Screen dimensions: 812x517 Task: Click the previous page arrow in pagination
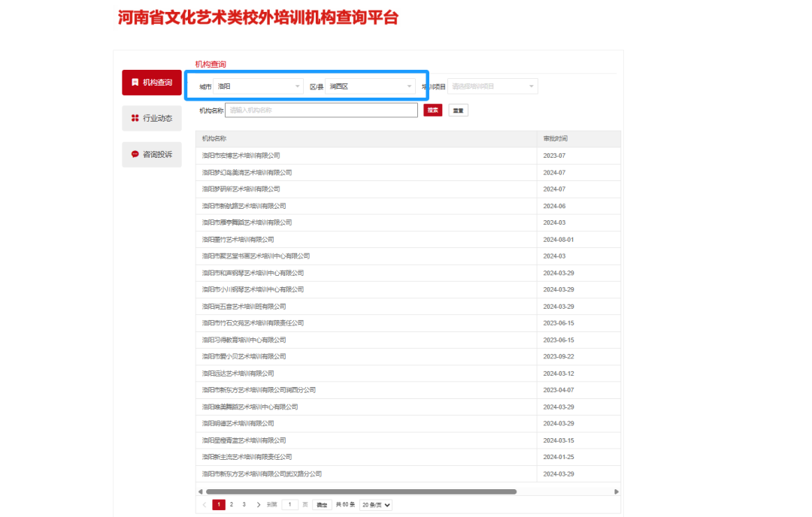point(206,504)
